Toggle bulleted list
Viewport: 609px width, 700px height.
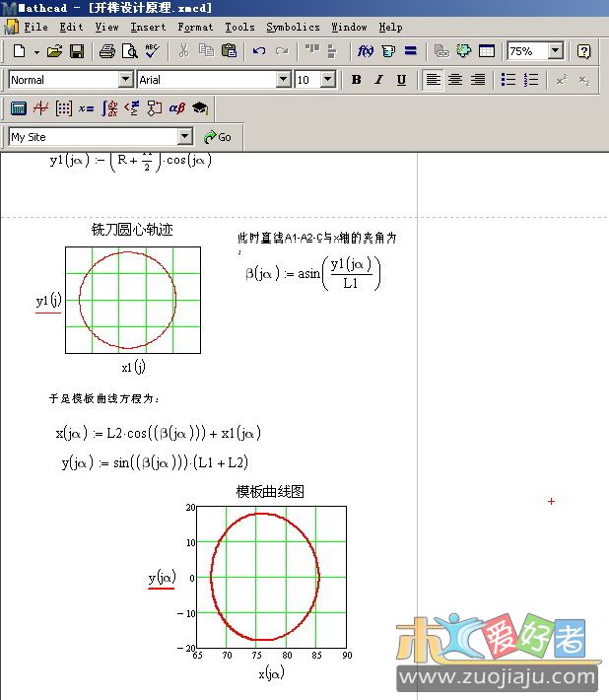click(x=508, y=80)
